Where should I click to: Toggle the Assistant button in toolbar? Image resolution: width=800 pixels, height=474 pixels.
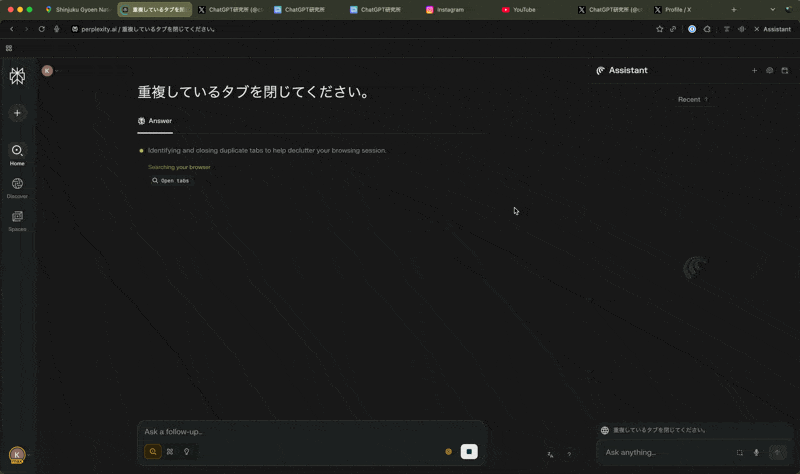point(772,29)
